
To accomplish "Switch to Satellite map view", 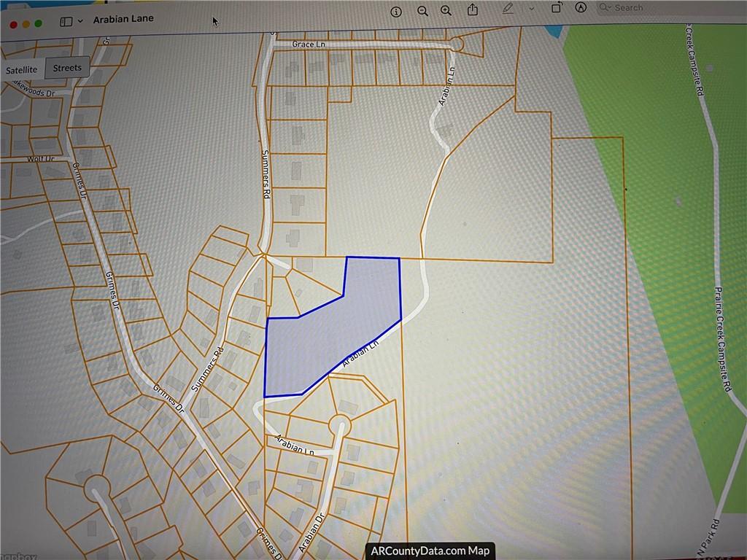I will coord(21,70).
